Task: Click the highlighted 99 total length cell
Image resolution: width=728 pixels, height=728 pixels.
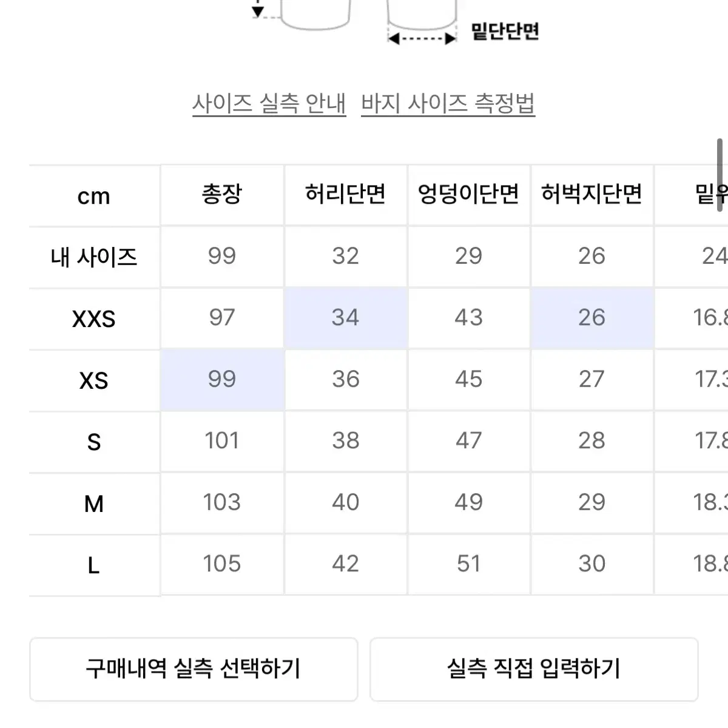Action: tap(222, 379)
